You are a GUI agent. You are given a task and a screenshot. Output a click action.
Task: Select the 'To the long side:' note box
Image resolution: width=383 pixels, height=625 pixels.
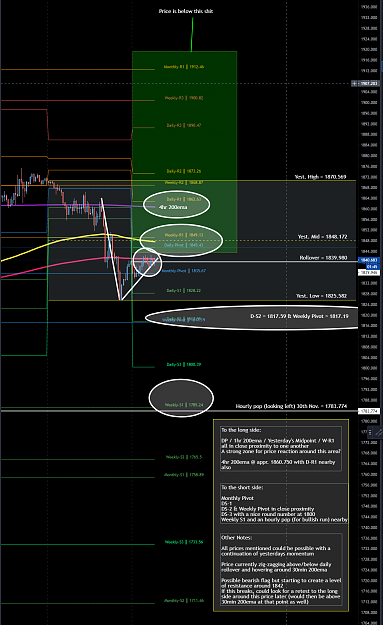click(x=281, y=449)
